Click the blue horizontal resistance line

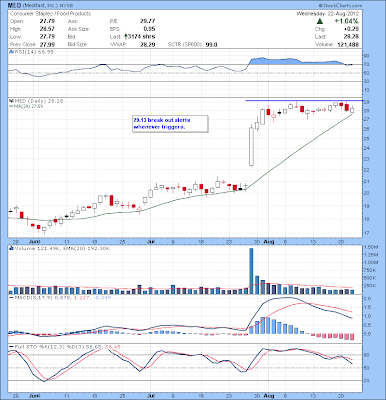tap(304, 100)
